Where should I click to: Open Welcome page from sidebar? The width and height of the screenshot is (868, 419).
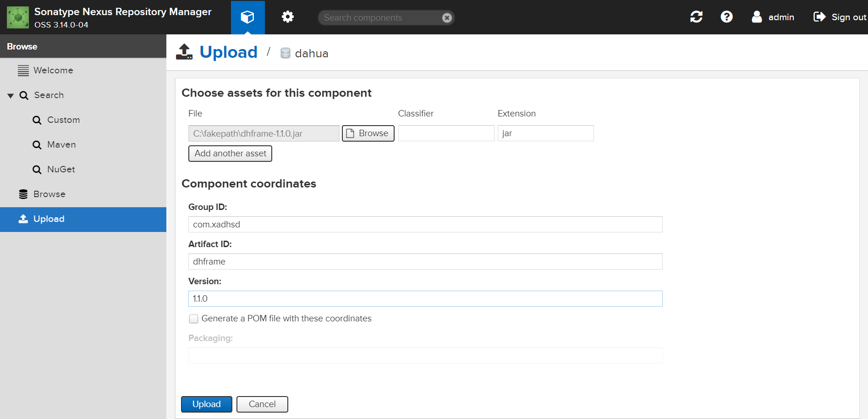83,71
